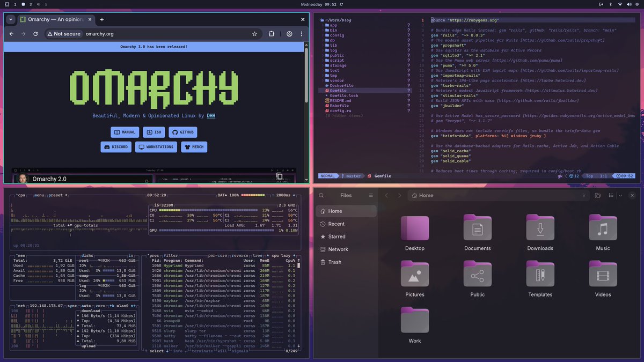
Task: Open the Templates folder
Action: [x=540, y=279]
